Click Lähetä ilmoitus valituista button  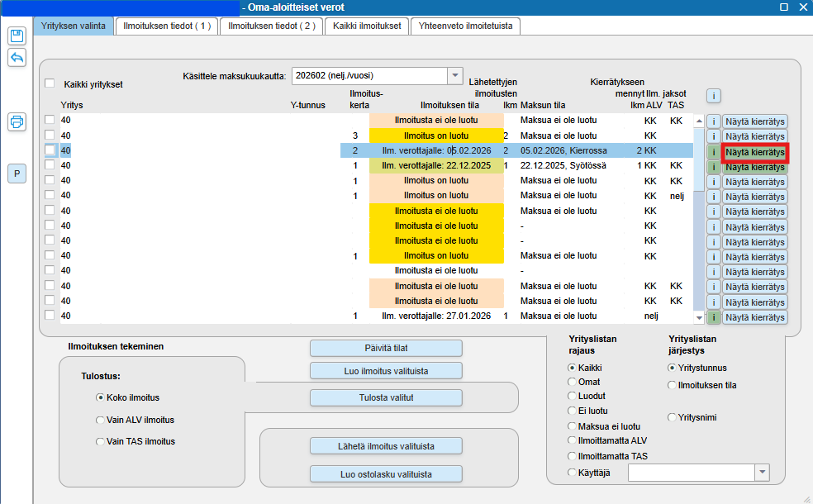386,446
